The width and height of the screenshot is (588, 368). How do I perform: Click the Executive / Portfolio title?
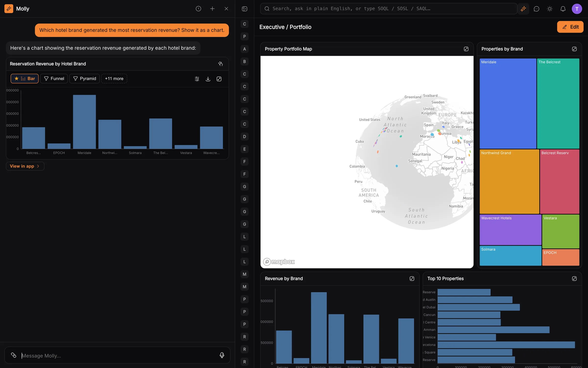coord(285,27)
